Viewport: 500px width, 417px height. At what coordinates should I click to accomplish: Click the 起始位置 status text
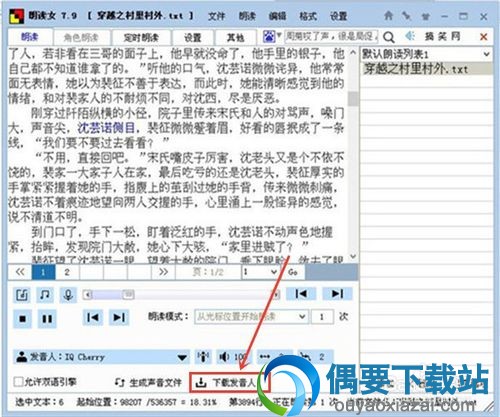point(147,402)
